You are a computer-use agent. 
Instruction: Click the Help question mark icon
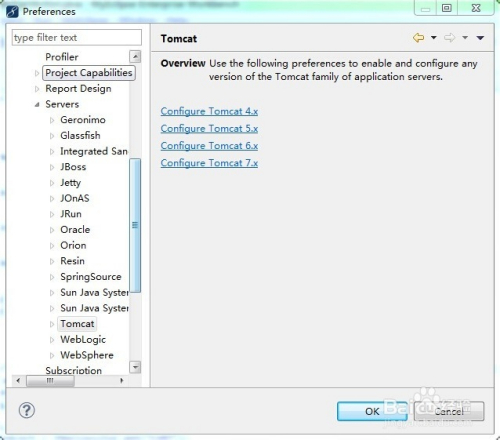point(27,410)
